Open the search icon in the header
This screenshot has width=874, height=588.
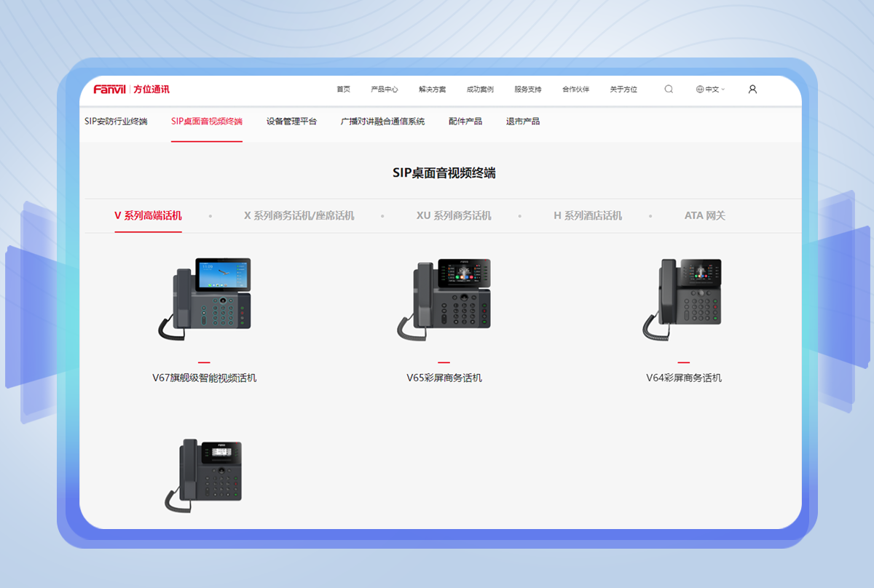click(x=669, y=89)
